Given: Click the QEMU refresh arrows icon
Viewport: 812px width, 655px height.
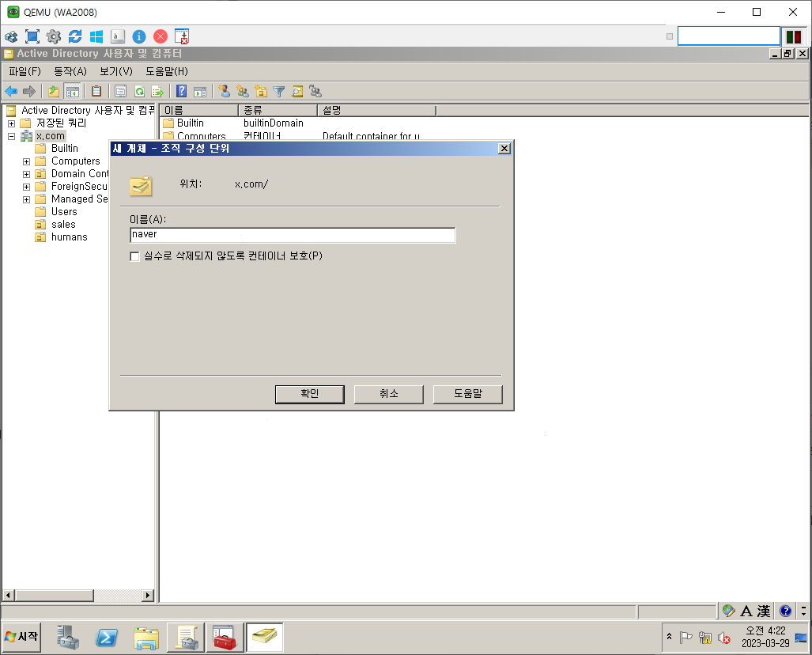Looking at the screenshot, I should 75,36.
